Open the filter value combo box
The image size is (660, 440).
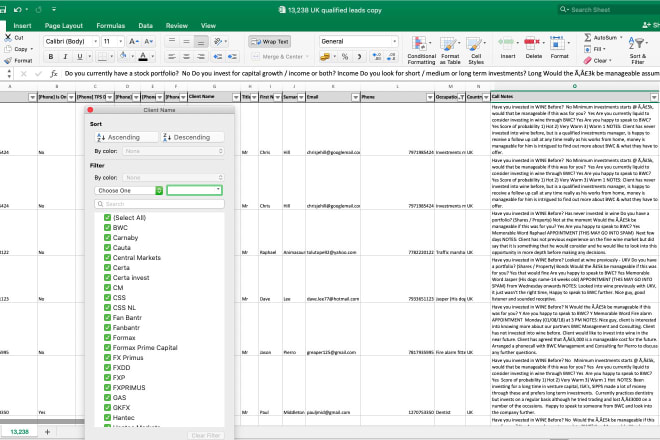(194, 190)
